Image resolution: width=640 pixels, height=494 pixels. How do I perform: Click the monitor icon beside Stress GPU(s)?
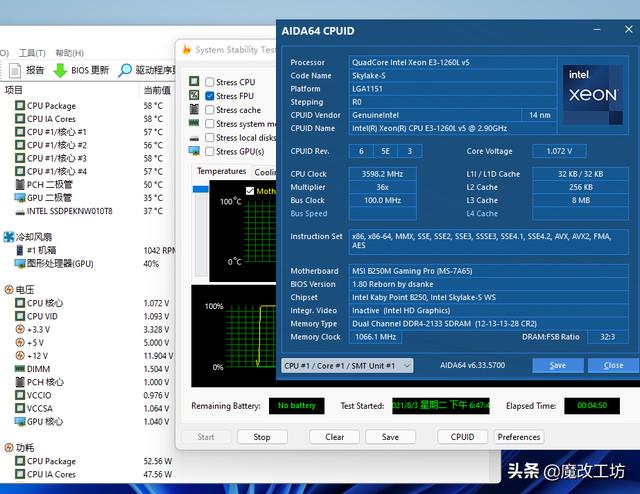click(194, 151)
